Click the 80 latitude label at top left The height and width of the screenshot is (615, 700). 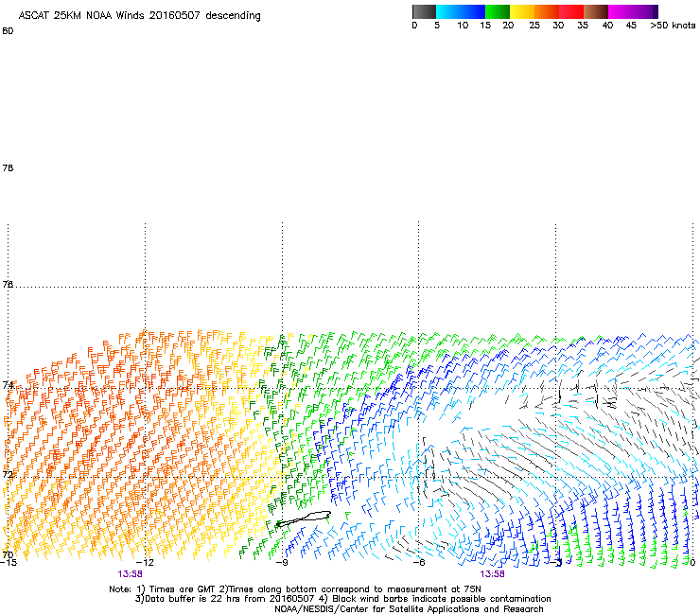pyautogui.click(x=8, y=31)
